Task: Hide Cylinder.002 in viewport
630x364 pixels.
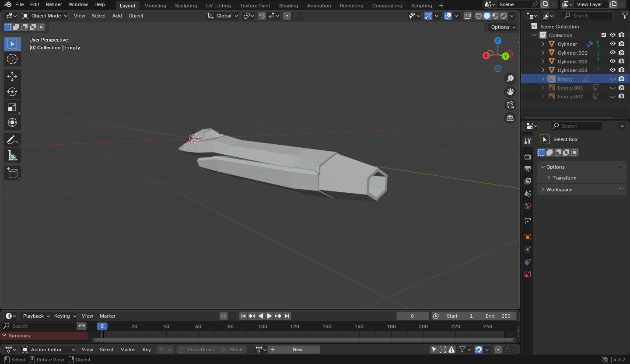Action: coord(612,61)
